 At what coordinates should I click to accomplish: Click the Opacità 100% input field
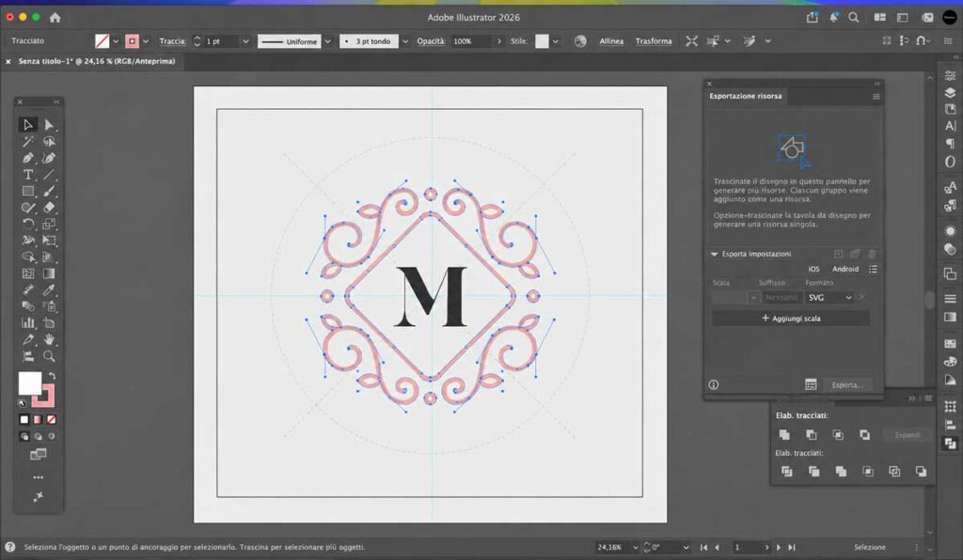click(x=470, y=41)
